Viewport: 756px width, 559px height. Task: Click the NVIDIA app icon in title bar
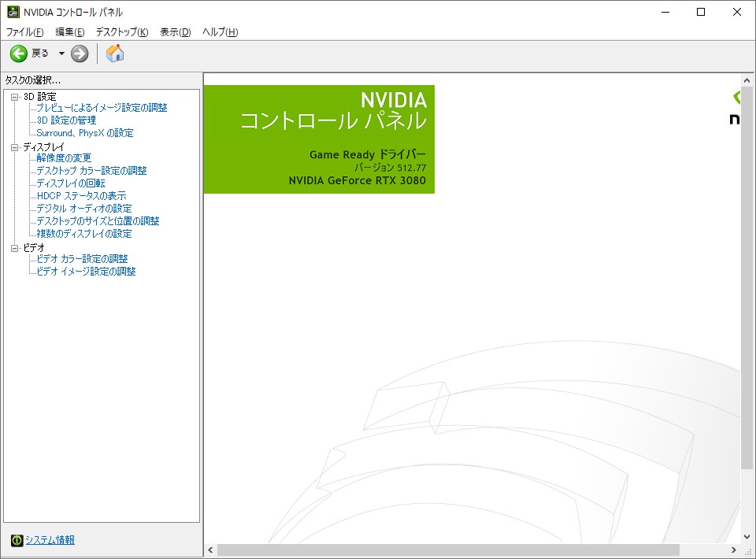pyautogui.click(x=13, y=12)
